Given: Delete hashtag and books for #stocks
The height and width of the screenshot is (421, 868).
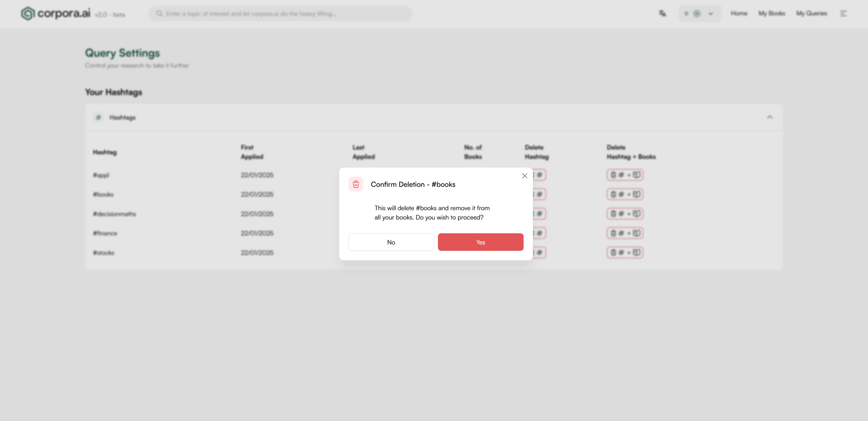Looking at the screenshot, I should tap(625, 253).
